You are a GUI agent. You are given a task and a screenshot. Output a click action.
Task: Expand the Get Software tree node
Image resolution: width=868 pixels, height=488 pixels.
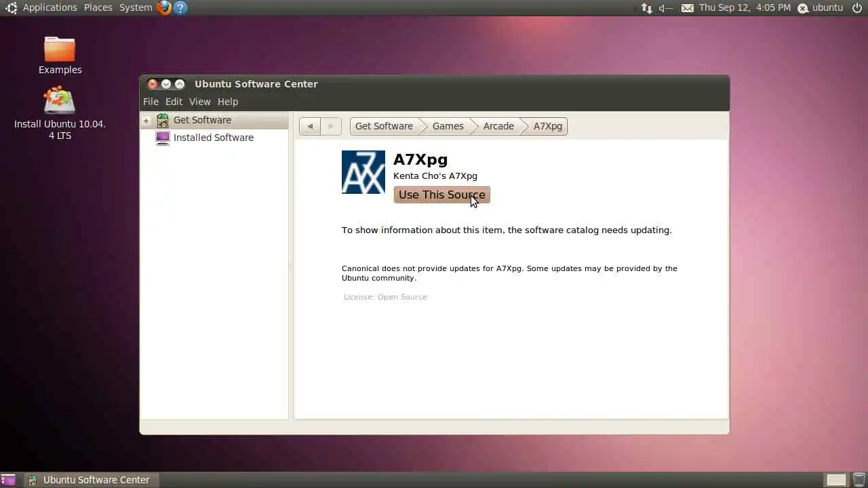(x=146, y=121)
